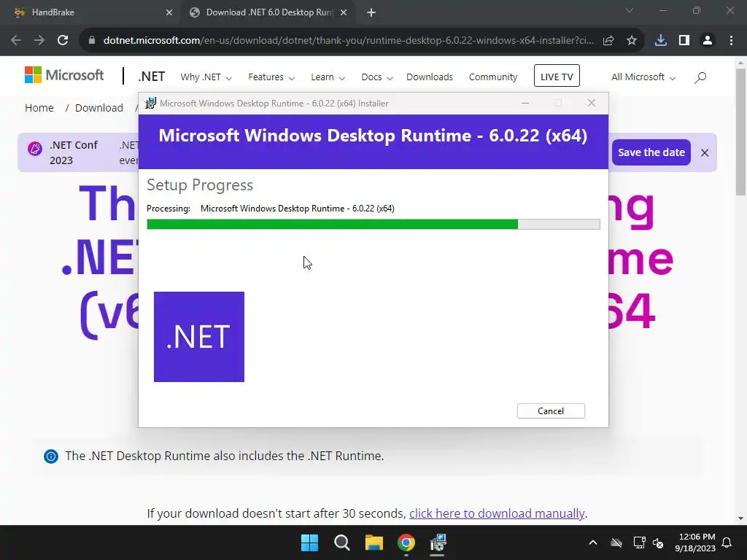The width and height of the screenshot is (747, 560).
Task: Minimize the installer window
Action: (525, 104)
